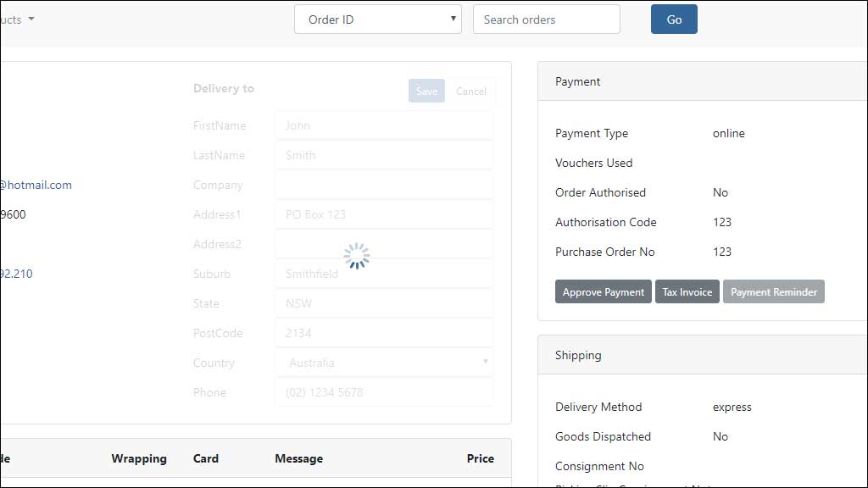
Task: Click the State field containing NSW
Action: (384, 303)
